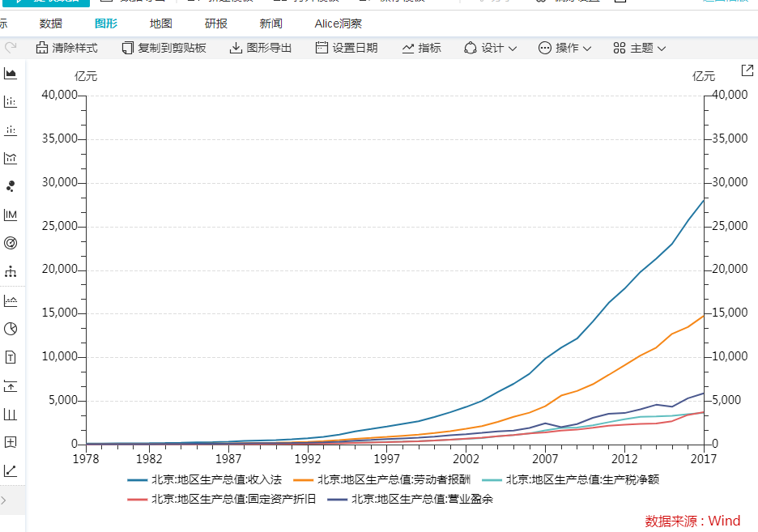Click the teal swatch of 生产税净额 legend

tap(492, 480)
